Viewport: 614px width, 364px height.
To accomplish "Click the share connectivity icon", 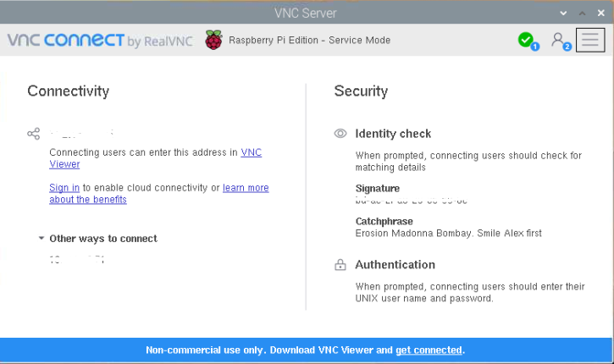I will 34,134.
